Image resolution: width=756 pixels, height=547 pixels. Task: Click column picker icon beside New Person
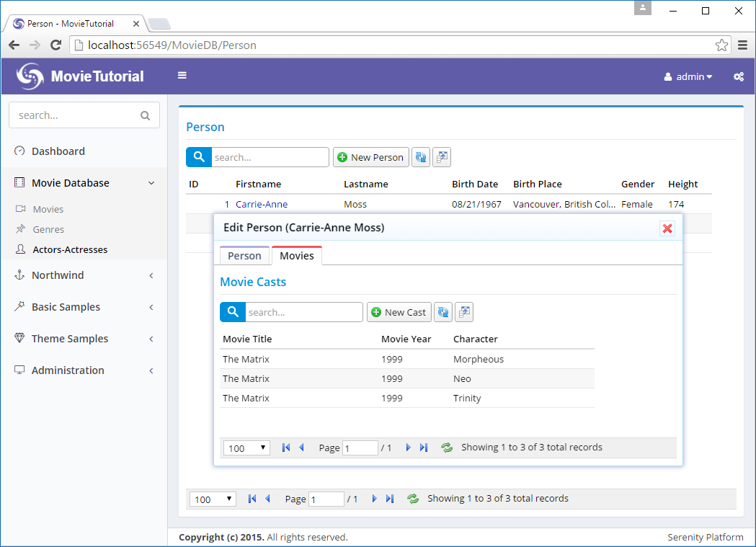(x=441, y=157)
